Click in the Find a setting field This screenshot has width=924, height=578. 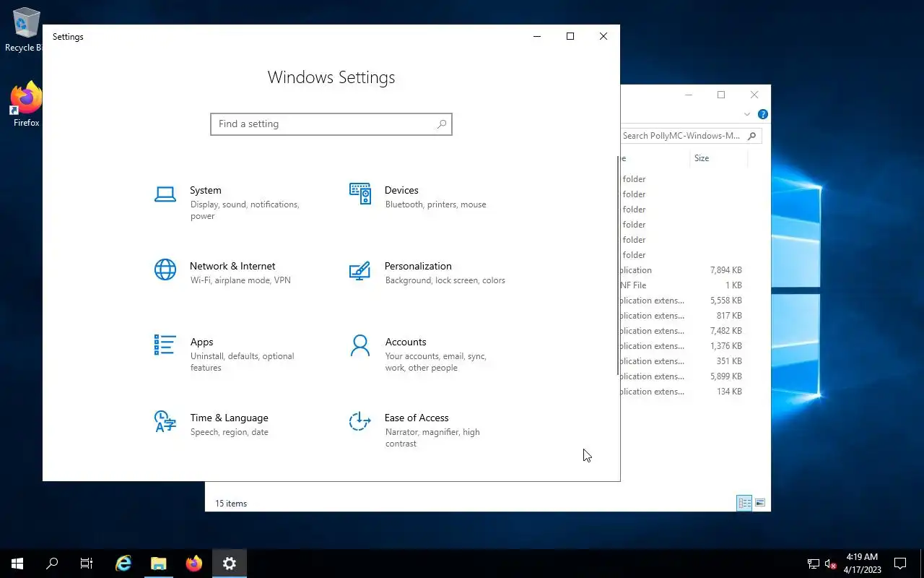(x=331, y=124)
